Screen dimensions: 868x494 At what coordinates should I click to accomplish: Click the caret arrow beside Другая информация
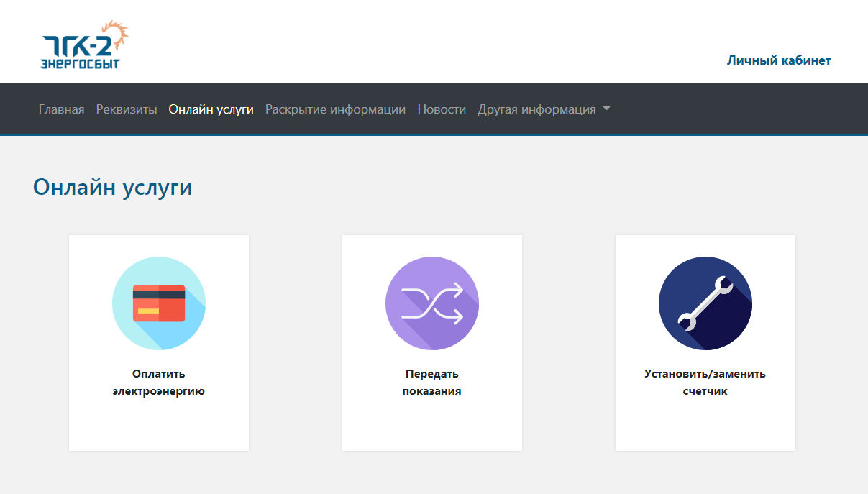pos(606,109)
